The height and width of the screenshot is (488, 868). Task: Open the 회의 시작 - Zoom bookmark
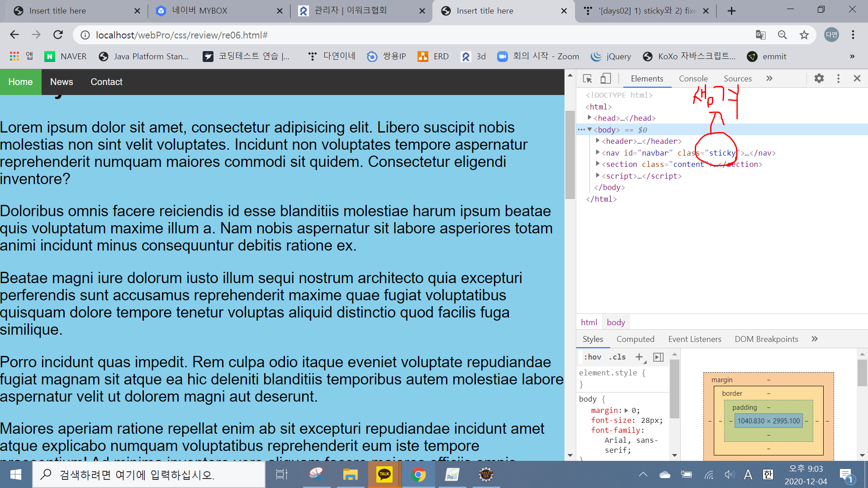(x=538, y=56)
